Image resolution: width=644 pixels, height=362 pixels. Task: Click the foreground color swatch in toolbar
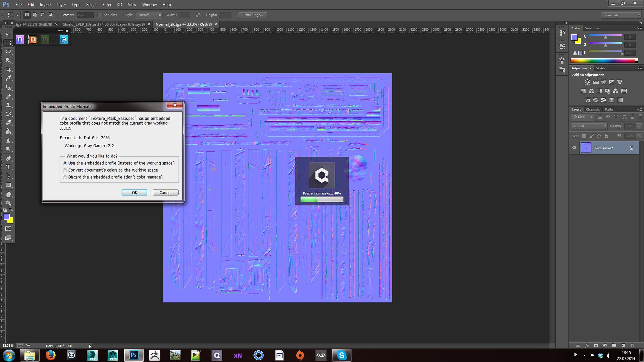(x=7, y=217)
